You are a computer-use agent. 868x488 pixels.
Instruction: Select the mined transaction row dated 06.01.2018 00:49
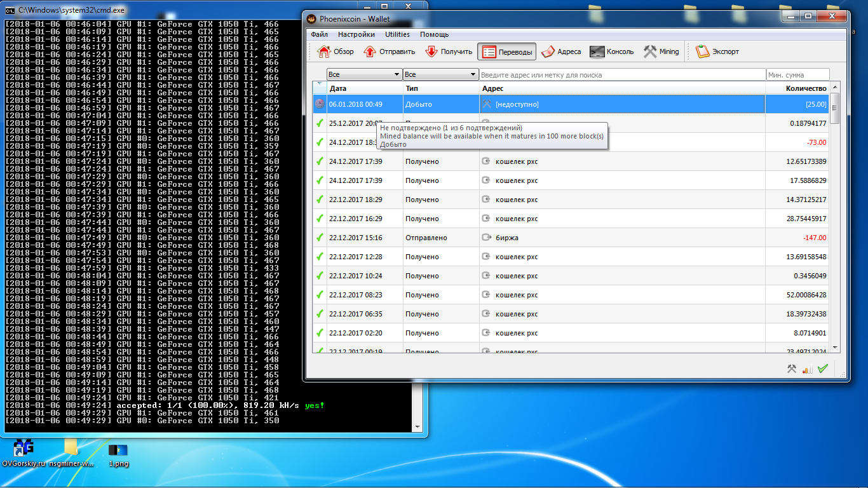click(571, 104)
